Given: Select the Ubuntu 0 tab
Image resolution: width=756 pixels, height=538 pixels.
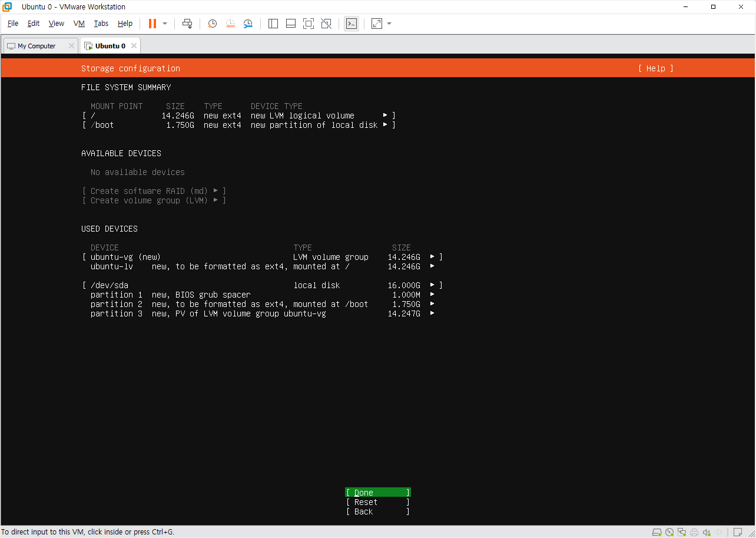Looking at the screenshot, I should tap(110, 46).
